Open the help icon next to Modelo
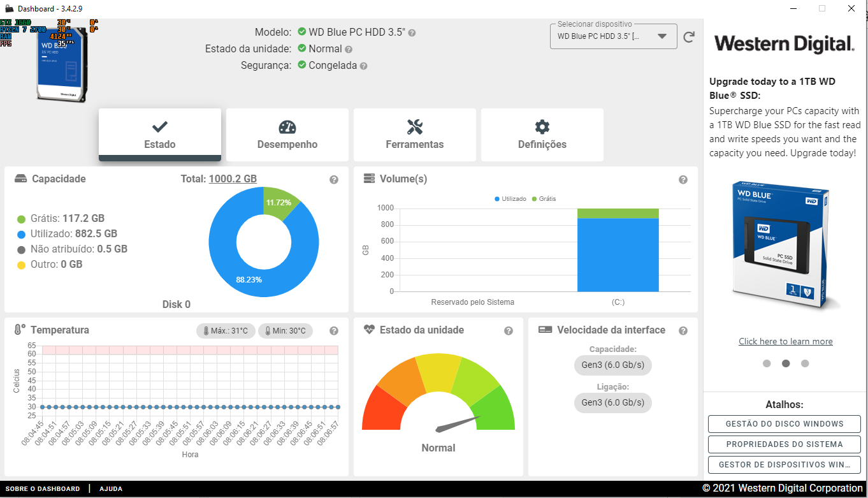Viewport: 868px width, 498px height. 412,33
